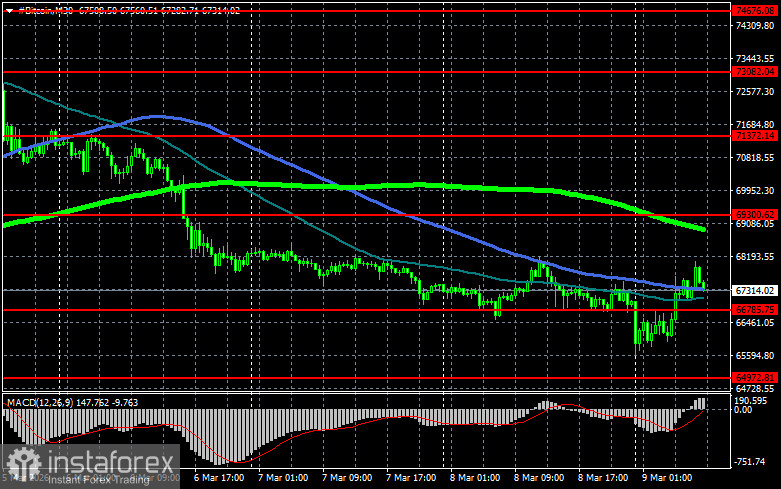Click the 8 Mar 09:00 time label
This screenshot has width=781, height=489.
click(x=539, y=478)
